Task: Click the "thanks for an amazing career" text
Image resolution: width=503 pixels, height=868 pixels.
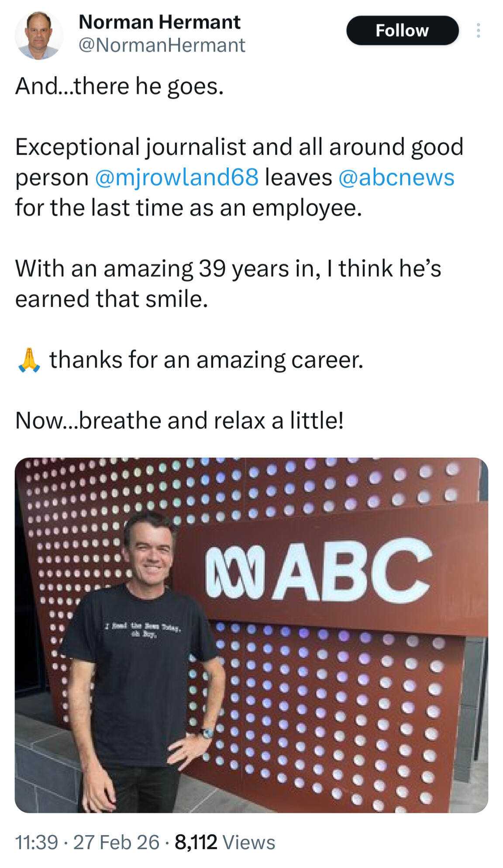Action: click(x=206, y=360)
